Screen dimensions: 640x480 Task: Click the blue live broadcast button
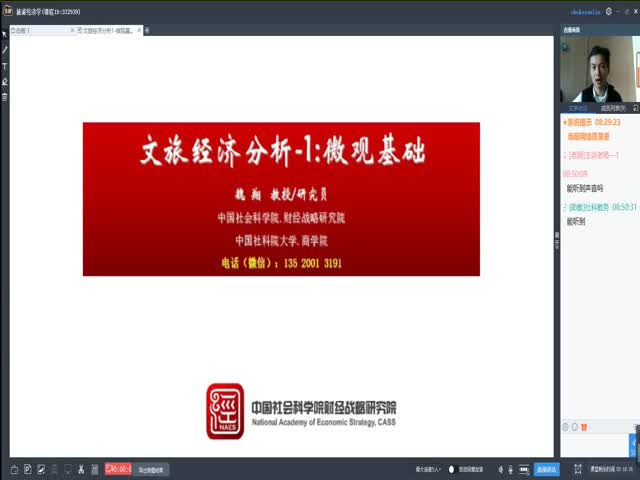547,470
